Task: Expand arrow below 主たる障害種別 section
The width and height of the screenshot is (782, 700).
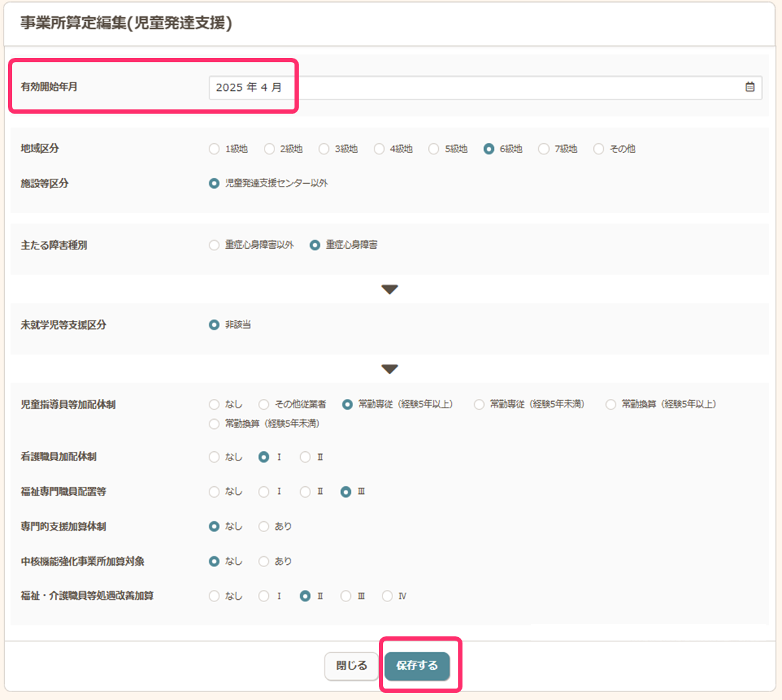Action: (x=390, y=290)
